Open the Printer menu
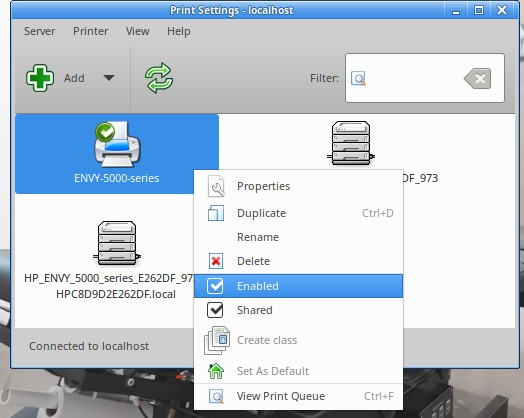 coord(91,31)
